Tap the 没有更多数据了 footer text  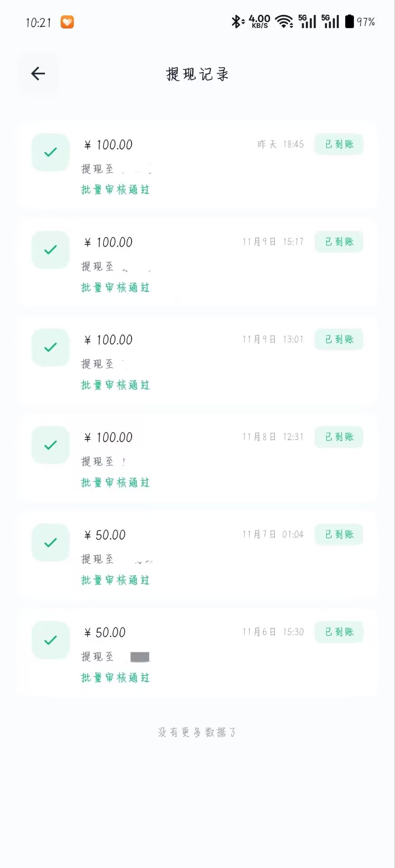(x=197, y=732)
